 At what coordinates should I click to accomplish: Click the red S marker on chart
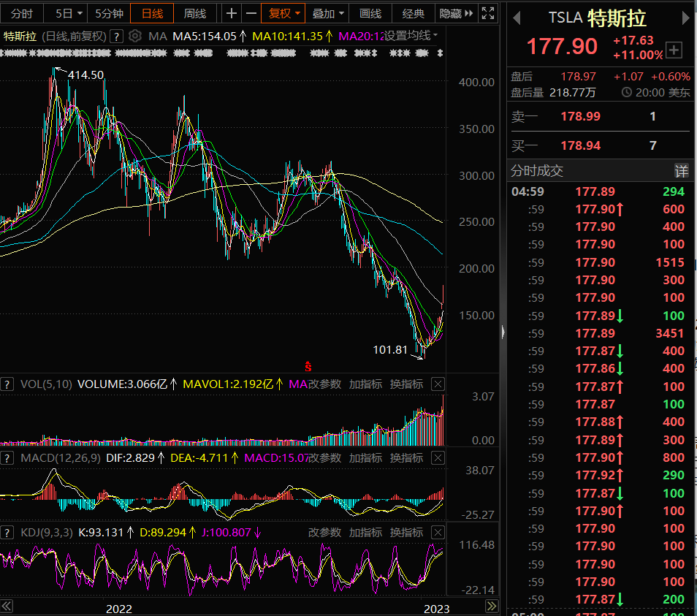(x=308, y=367)
